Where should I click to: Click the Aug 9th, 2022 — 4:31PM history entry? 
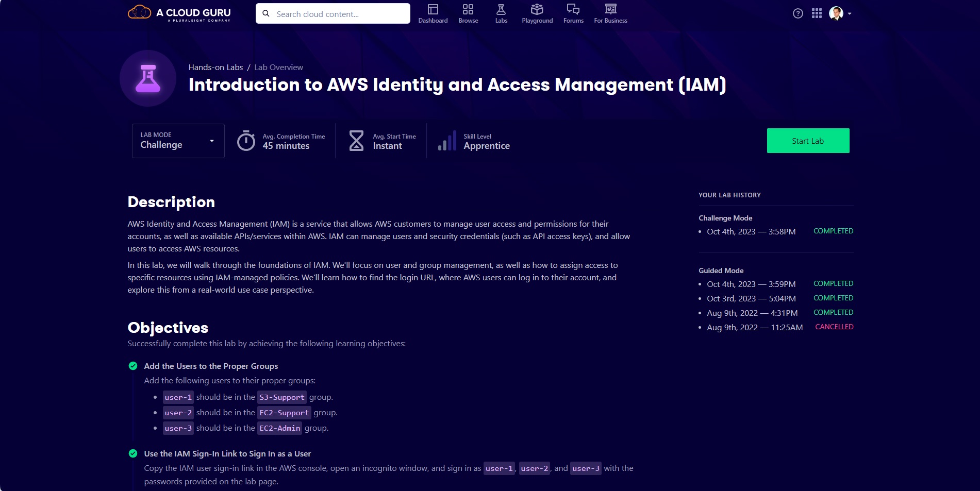pos(752,313)
